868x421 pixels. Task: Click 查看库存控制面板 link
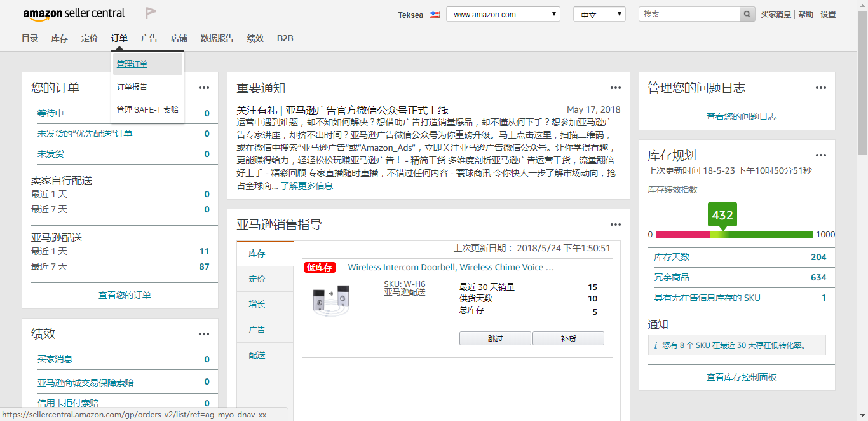click(x=742, y=377)
